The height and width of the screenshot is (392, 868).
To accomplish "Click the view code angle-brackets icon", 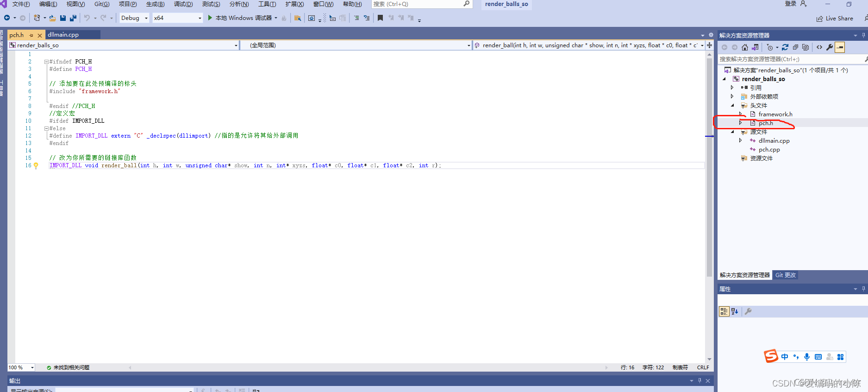I will coord(819,47).
